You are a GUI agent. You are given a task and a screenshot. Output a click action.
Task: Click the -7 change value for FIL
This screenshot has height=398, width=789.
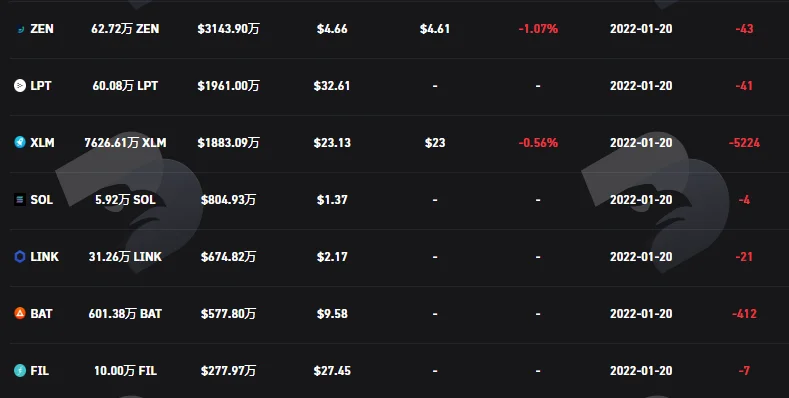(x=744, y=371)
